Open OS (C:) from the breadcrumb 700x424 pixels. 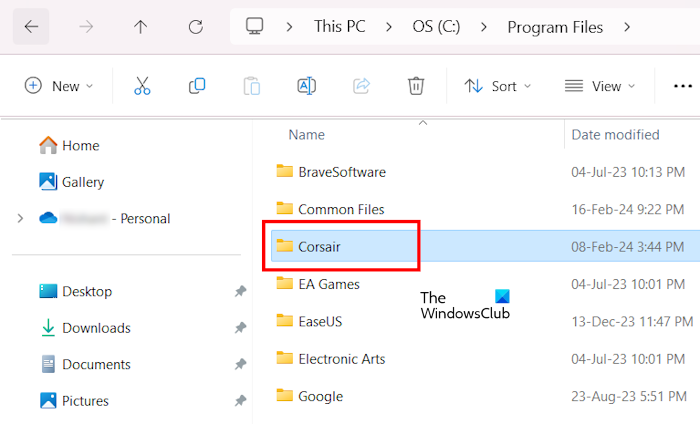tap(436, 27)
